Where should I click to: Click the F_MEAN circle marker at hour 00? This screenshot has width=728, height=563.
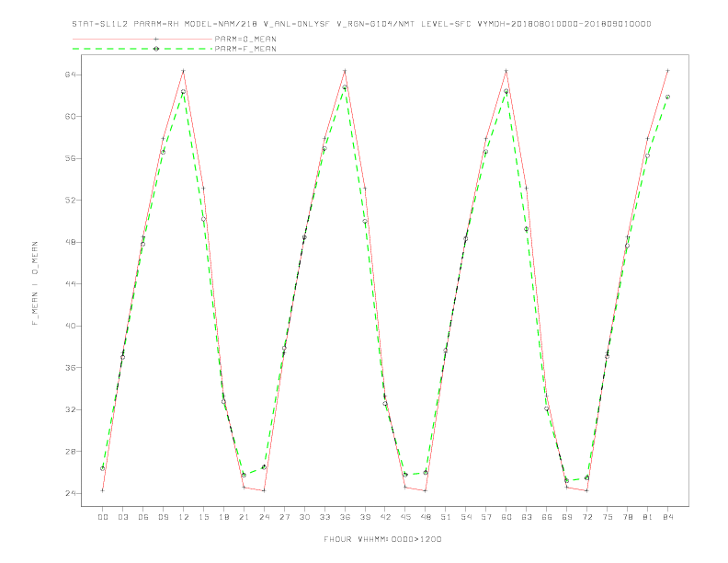pyautogui.click(x=102, y=468)
